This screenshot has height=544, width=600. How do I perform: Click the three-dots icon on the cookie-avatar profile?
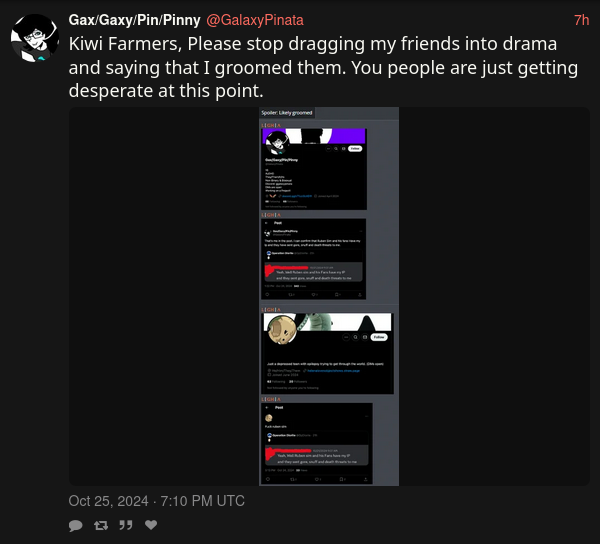click(x=346, y=337)
